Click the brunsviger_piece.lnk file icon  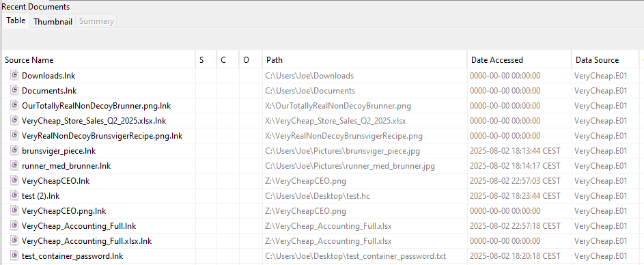(x=15, y=151)
